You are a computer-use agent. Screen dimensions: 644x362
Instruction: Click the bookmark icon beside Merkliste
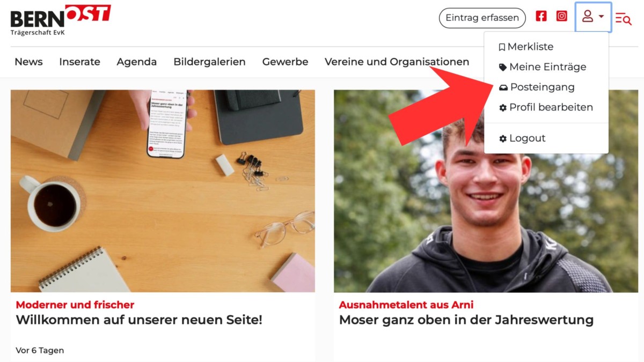(x=502, y=47)
